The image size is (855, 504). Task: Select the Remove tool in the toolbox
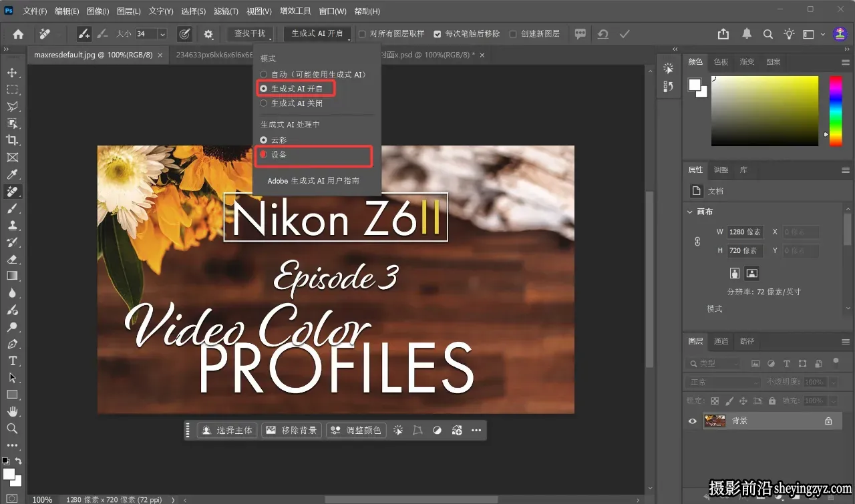[x=12, y=192]
